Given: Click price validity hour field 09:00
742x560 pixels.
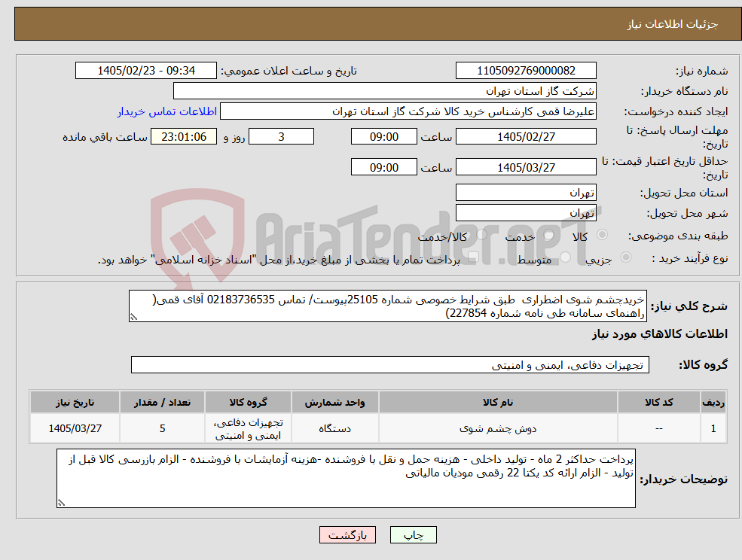Looking at the screenshot, I should [x=383, y=167].
